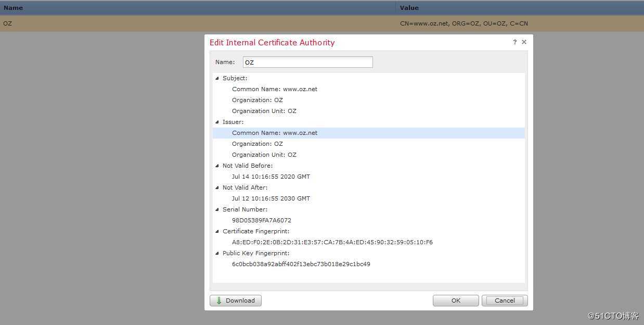The height and width of the screenshot is (325, 644).
Task: Click the help question mark icon in dialog
Action: tap(515, 42)
